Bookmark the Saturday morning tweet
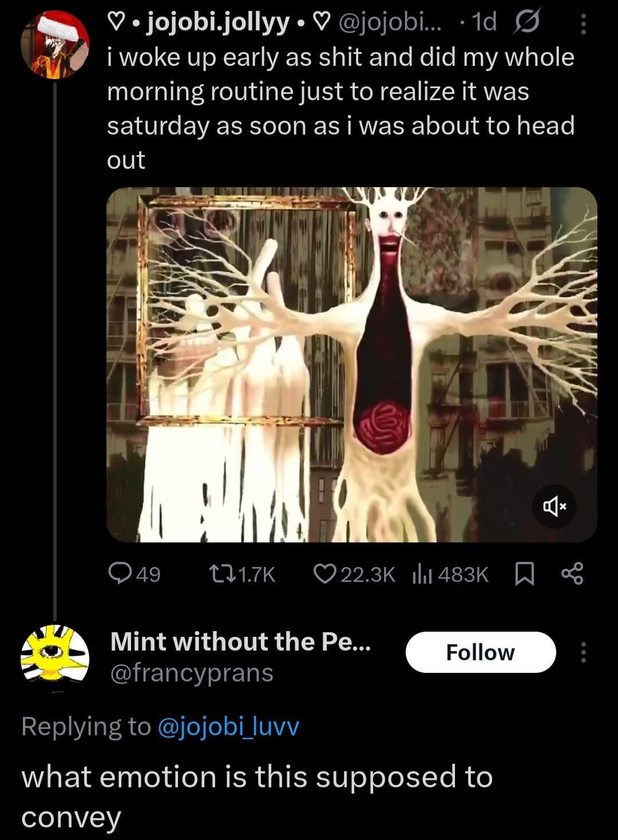This screenshot has height=840, width=618. pyautogui.click(x=525, y=574)
